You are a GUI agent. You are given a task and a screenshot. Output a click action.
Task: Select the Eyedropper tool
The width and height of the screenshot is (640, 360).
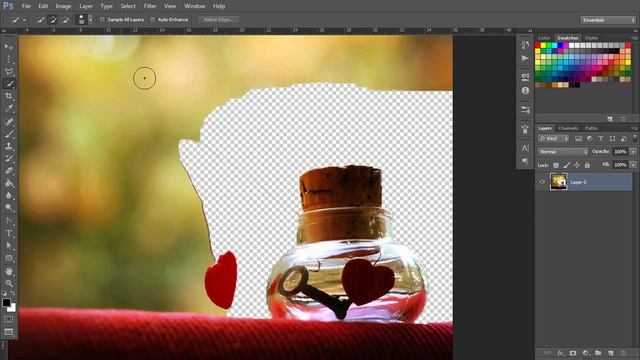(x=9, y=109)
